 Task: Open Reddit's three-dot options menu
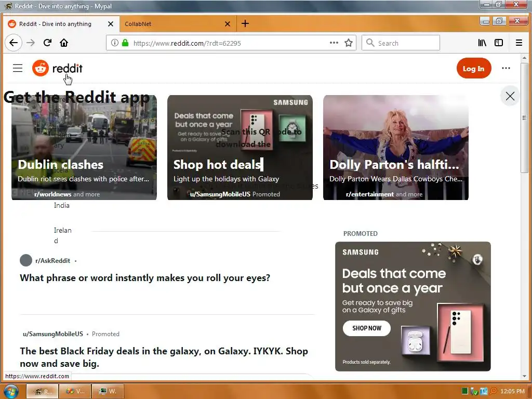tap(506, 68)
